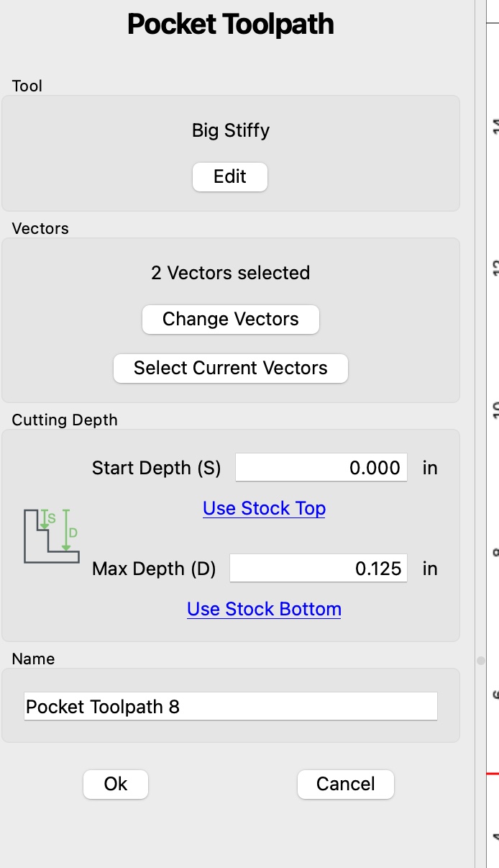Image resolution: width=499 pixels, height=868 pixels.
Task: Click the Use Stock Bottom link
Action: coord(264,609)
